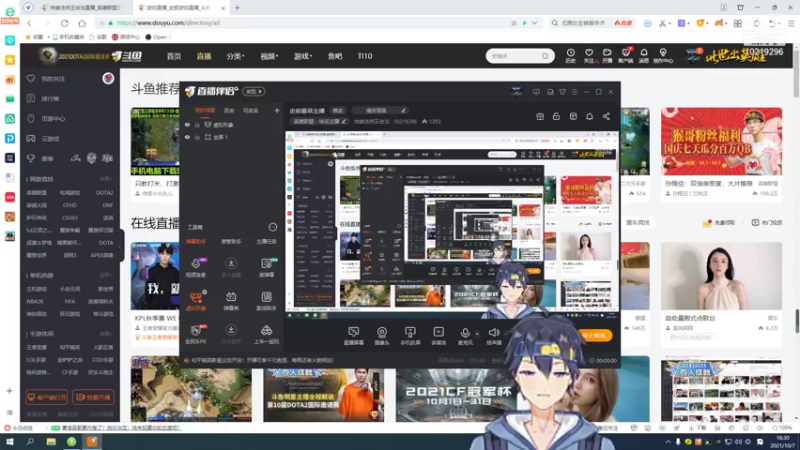
Task: Open File Explorer from the taskbar
Action: 51,442
